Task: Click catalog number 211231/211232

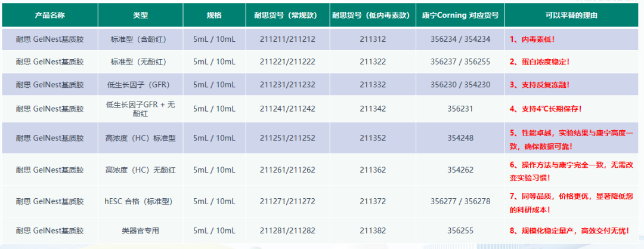Action: [x=288, y=84]
